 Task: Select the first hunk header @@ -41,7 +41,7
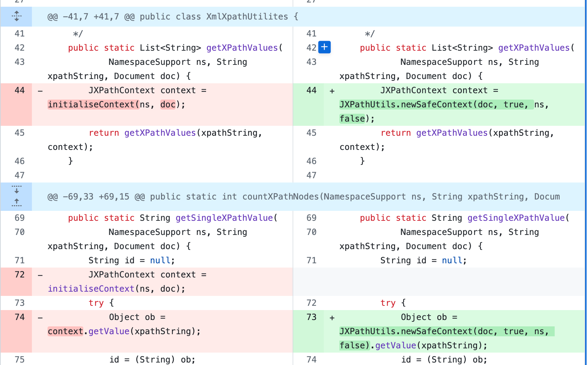(173, 17)
